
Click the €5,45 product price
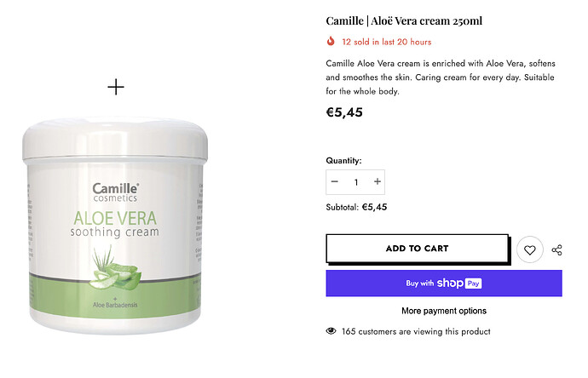[x=344, y=112]
